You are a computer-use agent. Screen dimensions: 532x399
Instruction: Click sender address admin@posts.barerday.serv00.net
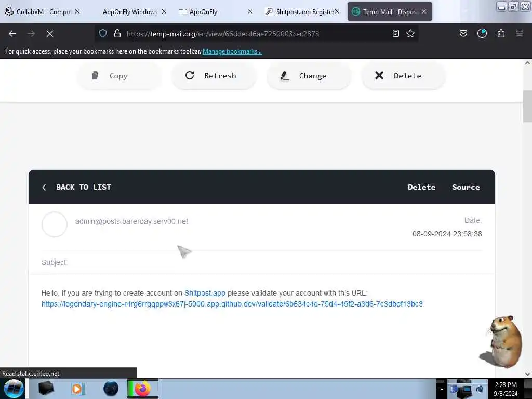pos(131,221)
